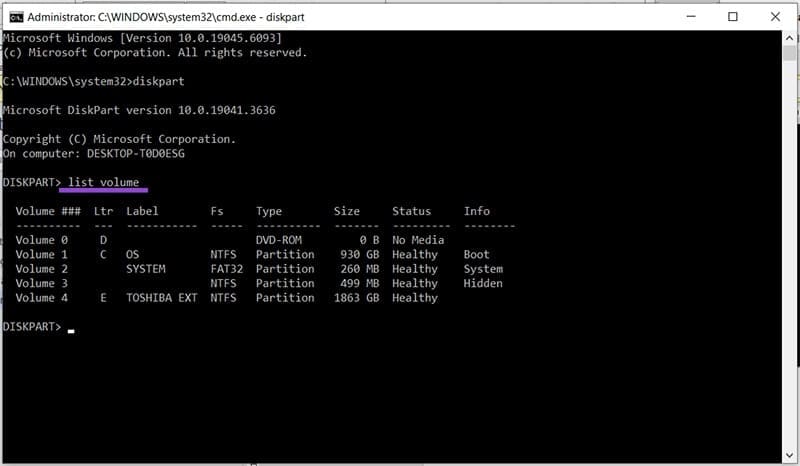Click the 'DVD-ROM' type value

coord(279,240)
